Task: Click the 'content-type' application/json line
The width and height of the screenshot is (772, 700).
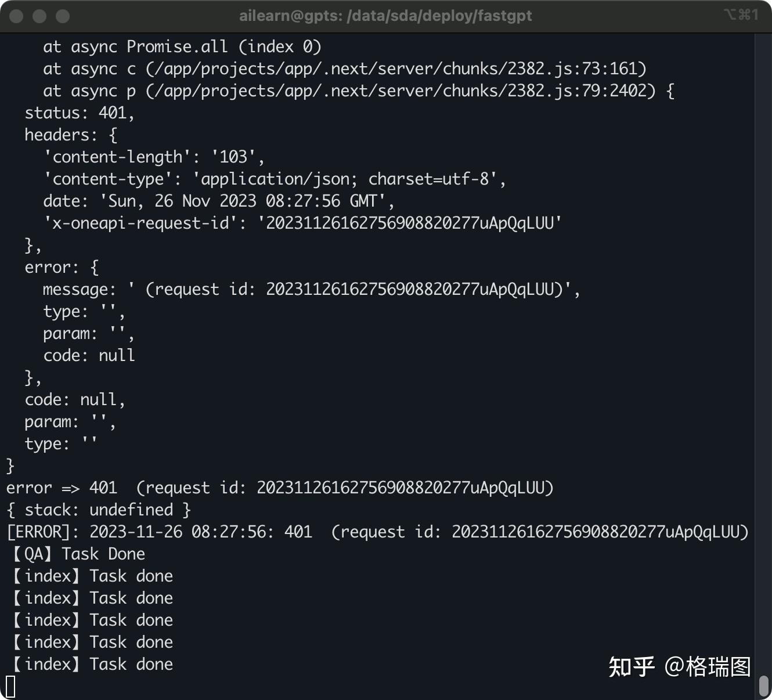Action: click(x=275, y=179)
